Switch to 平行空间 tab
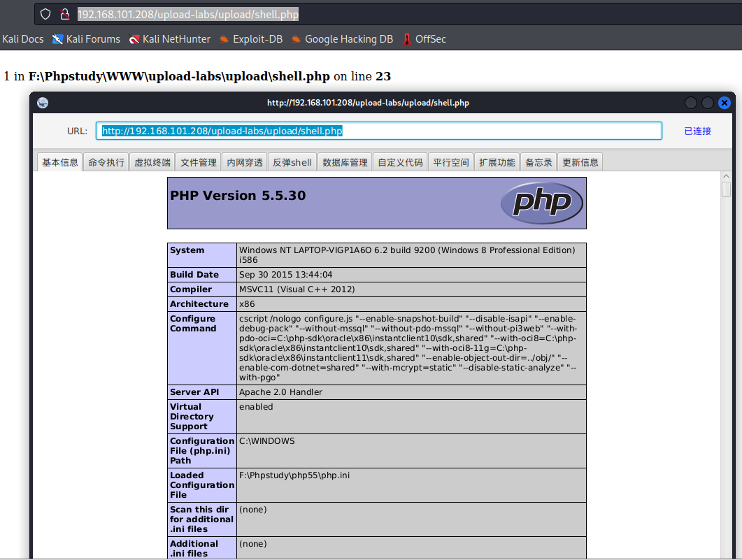Image resolution: width=742 pixels, height=560 pixels. (451, 162)
